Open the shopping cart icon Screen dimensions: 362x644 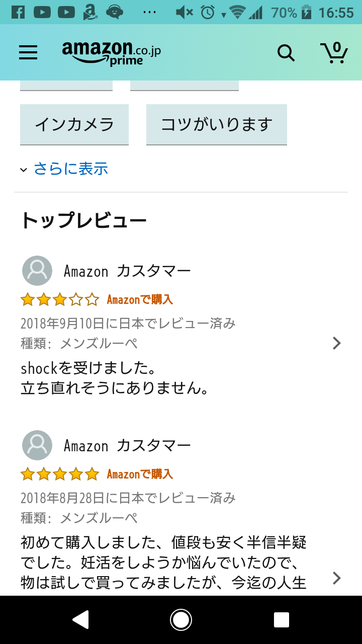(334, 52)
